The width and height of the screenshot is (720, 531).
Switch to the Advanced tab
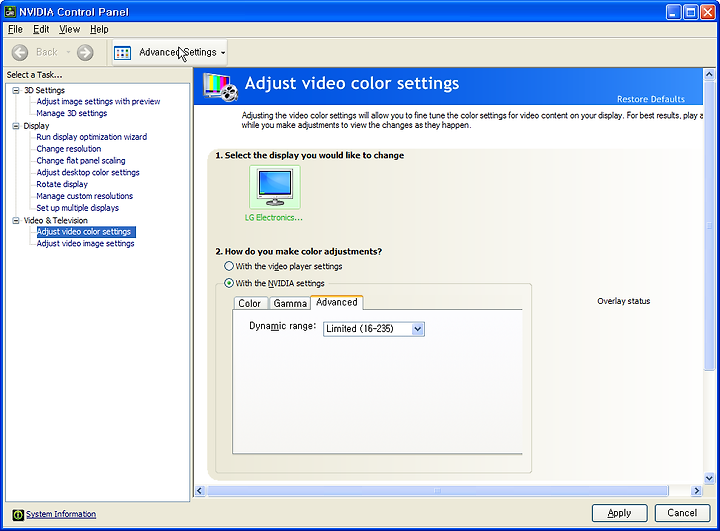click(x=337, y=302)
